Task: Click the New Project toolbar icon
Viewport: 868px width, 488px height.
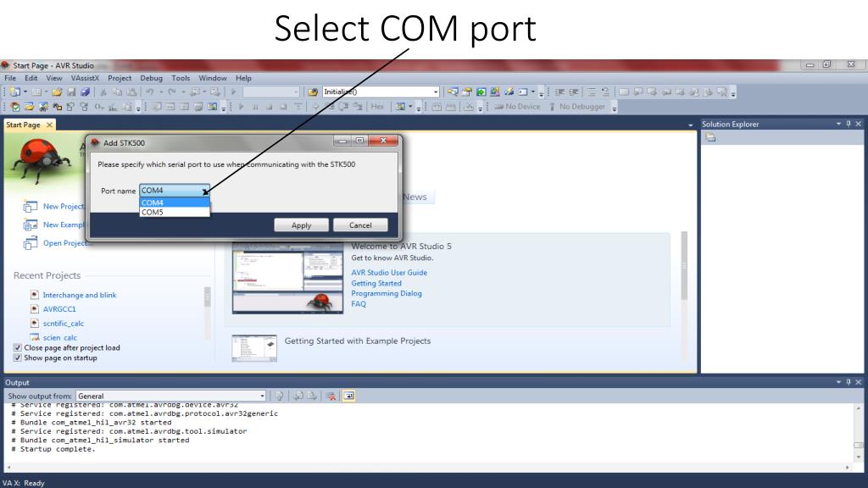Action: point(14,91)
